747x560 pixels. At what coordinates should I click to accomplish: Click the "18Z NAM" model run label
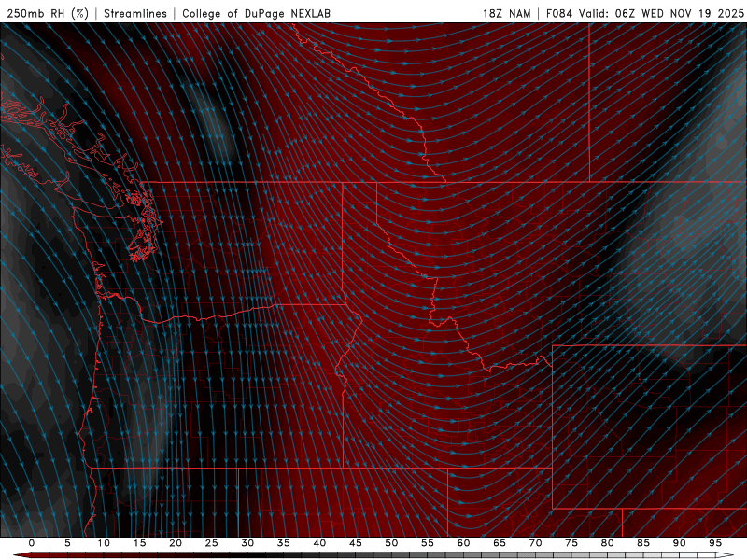click(x=507, y=13)
